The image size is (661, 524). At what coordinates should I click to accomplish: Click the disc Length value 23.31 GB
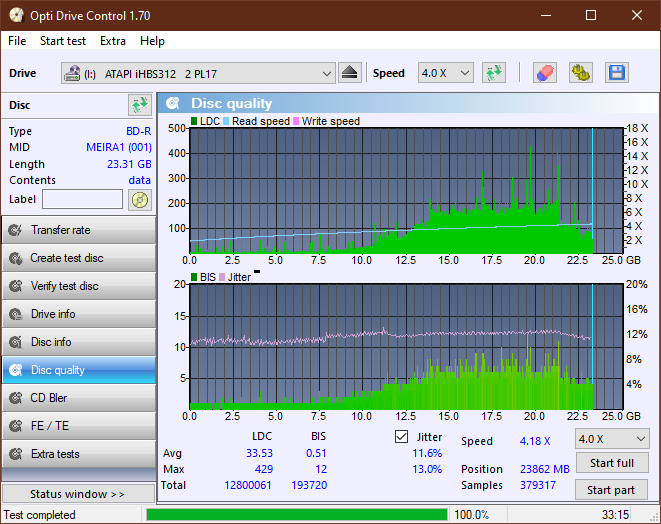click(129, 164)
